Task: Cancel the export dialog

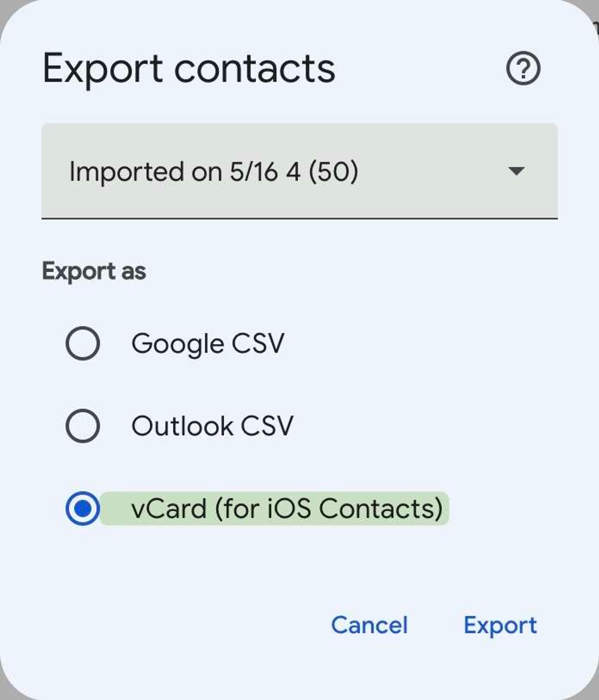Action: (x=370, y=624)
